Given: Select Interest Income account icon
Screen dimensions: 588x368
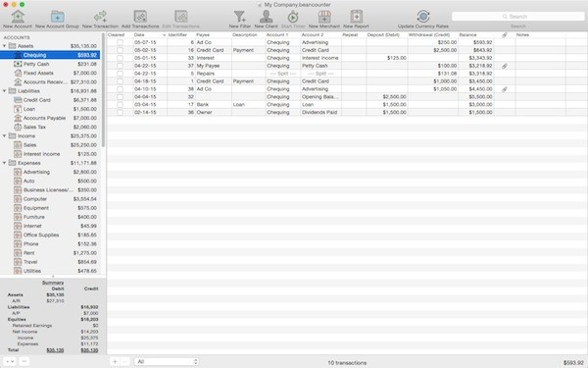Looking at the screenshot, I should 18,154.
